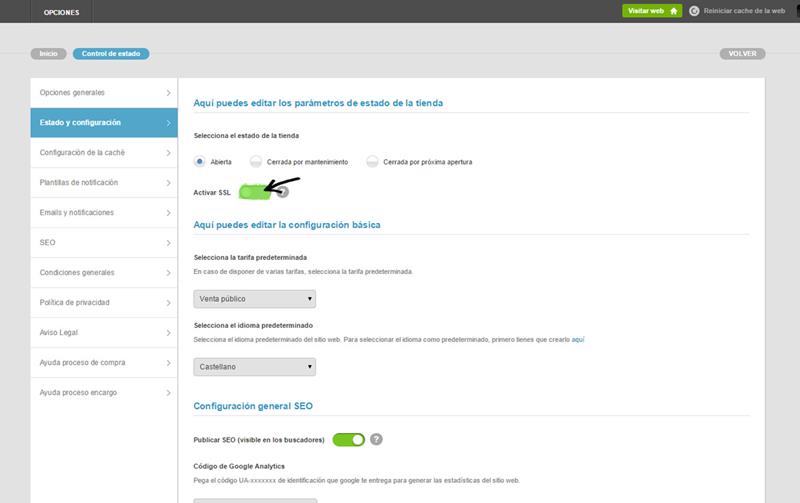Click the Inicio breadcrumb
800x503 pixels.
[x=48, y=53]
